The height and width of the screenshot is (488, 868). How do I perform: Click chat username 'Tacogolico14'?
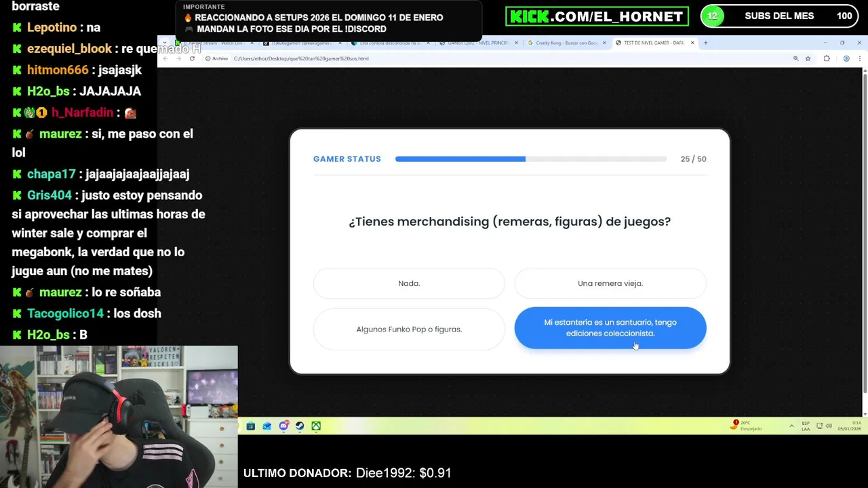click(65, 314)
